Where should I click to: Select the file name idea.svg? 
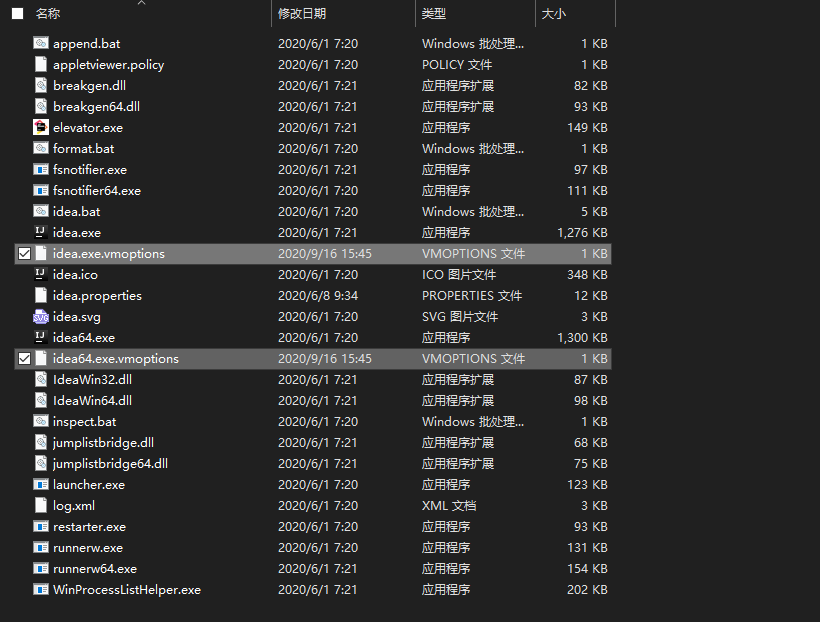point(77,316)
